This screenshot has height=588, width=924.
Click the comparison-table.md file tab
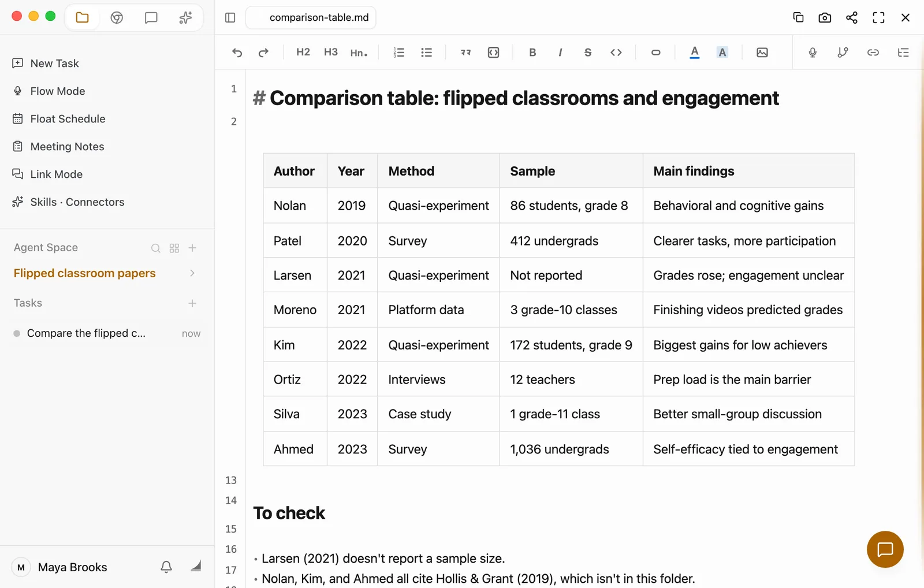311,17
